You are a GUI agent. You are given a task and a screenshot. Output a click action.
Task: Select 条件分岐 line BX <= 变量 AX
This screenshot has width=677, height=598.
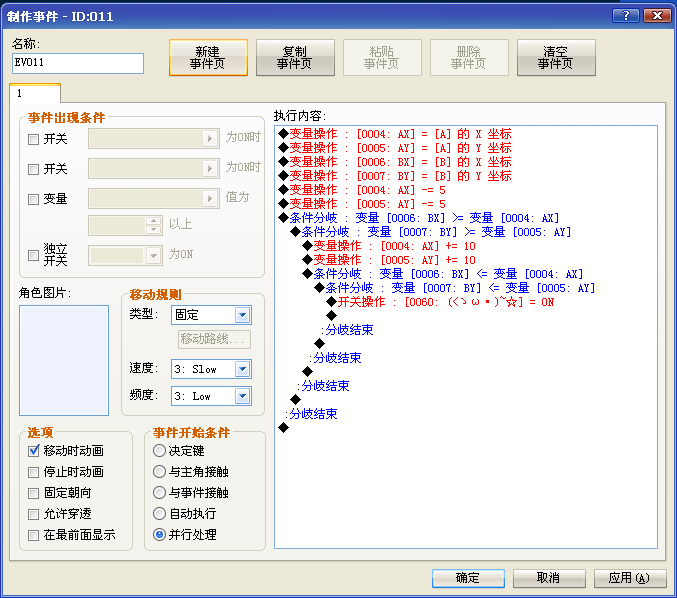(x=443, y=274)
